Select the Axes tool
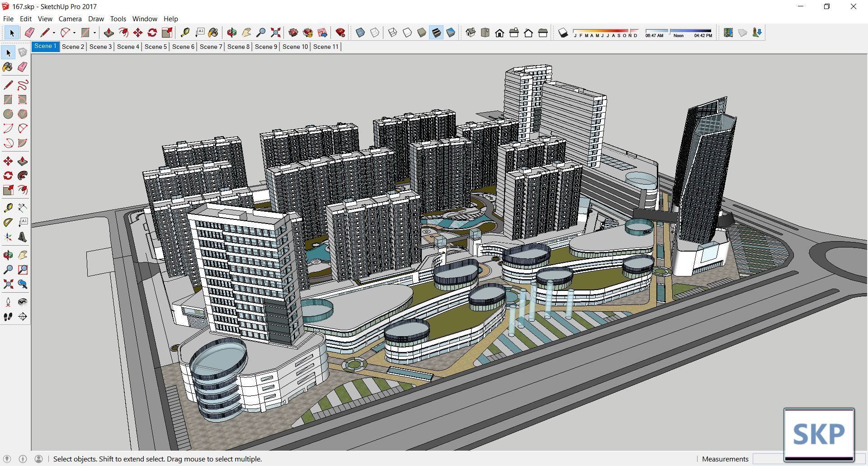The height and width of the screenshot is (466, 868). 8,237
